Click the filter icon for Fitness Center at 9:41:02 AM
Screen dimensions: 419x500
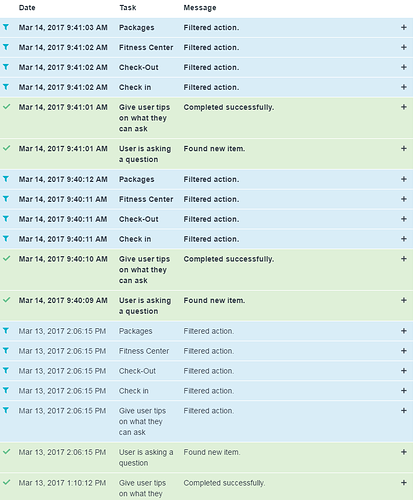tap(6, 47)
